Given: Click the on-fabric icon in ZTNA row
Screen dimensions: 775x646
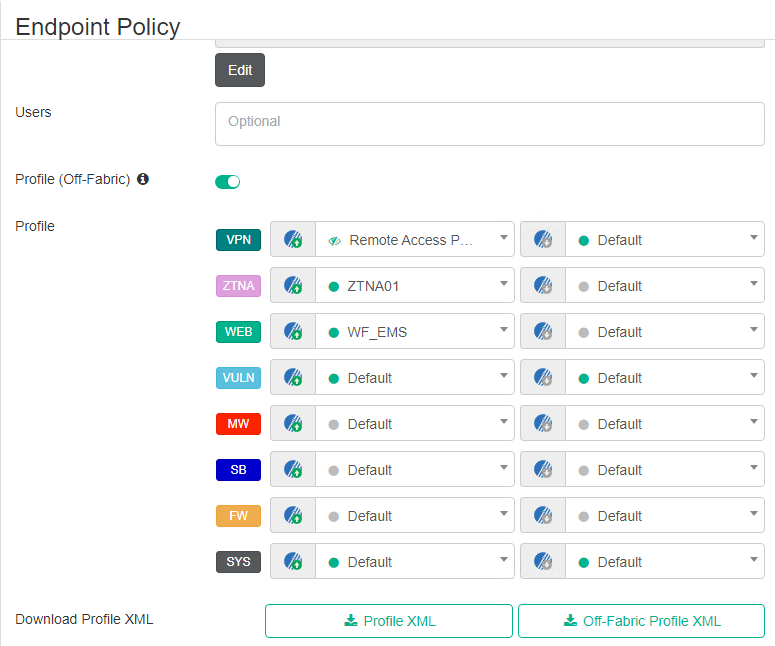Looking at the screenshot, I should click(293, 285).
